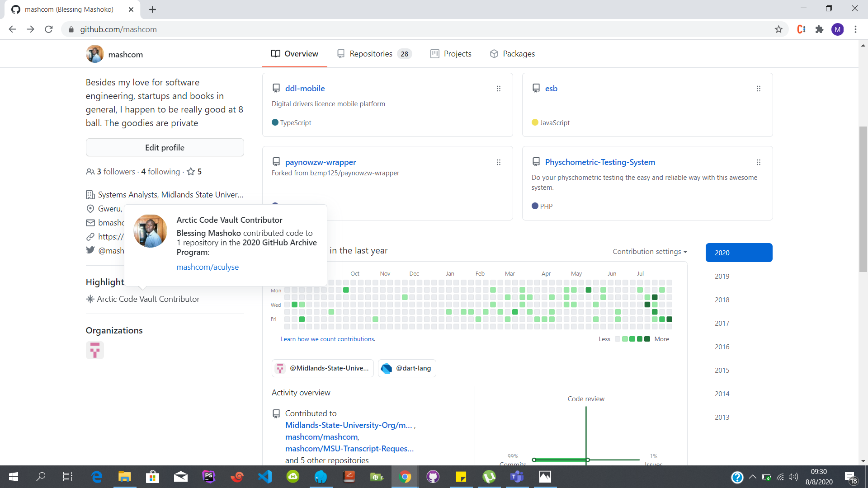
Task: Open Midlands-State-University-Org/m... contributed repo link
Action: (x=349, y=425)
